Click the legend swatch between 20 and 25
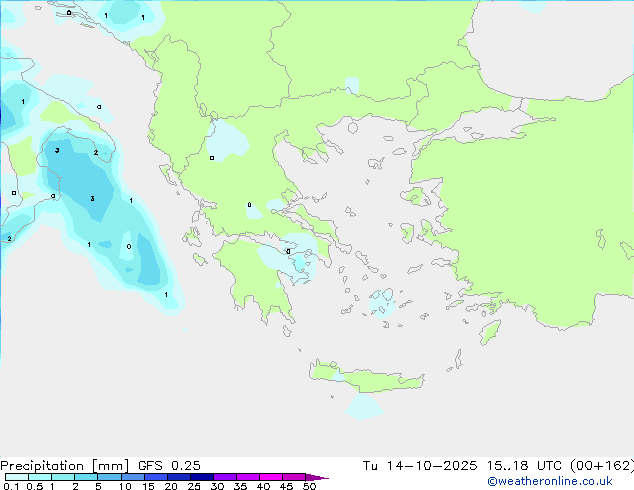634x490 pixels. click(x=179, y=477)
